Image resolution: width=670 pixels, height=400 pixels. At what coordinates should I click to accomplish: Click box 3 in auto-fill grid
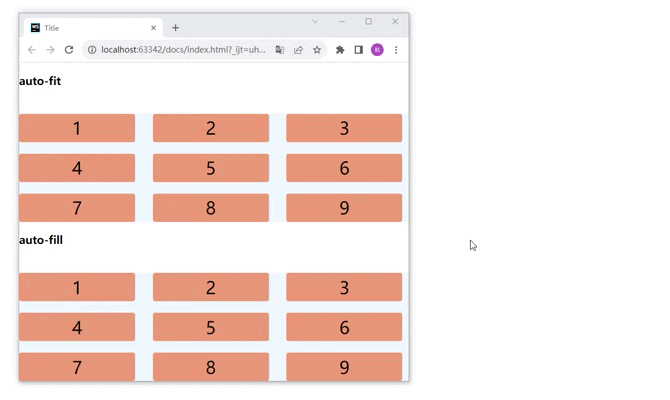344,287
